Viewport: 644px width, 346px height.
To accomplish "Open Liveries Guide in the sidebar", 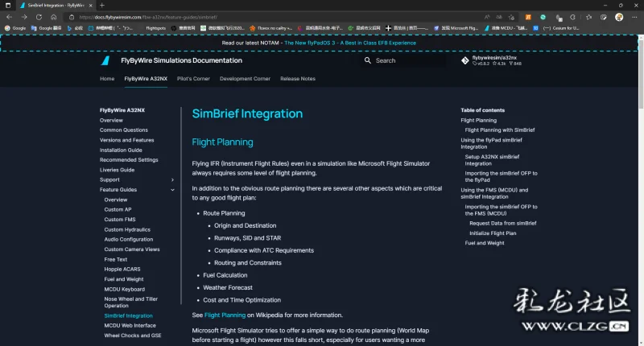I will [117, 170].
